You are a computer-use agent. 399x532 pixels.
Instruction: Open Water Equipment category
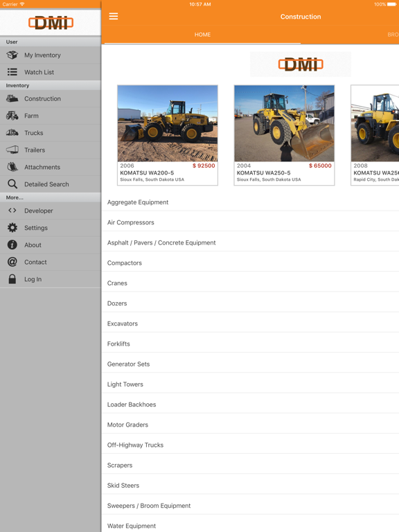[250, 524]
